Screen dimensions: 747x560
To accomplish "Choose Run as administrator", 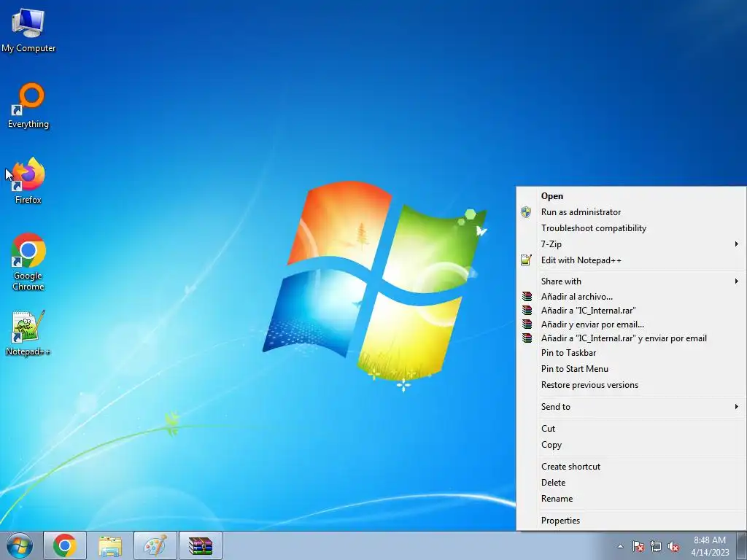I will 631,212.
